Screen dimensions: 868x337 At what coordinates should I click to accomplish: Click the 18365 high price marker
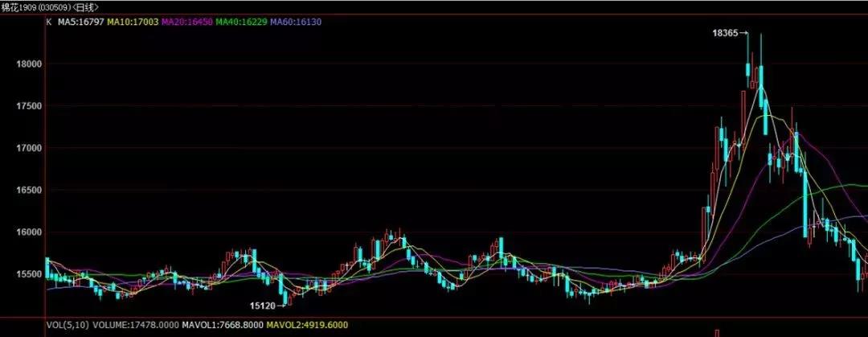(x=726, y=34)
